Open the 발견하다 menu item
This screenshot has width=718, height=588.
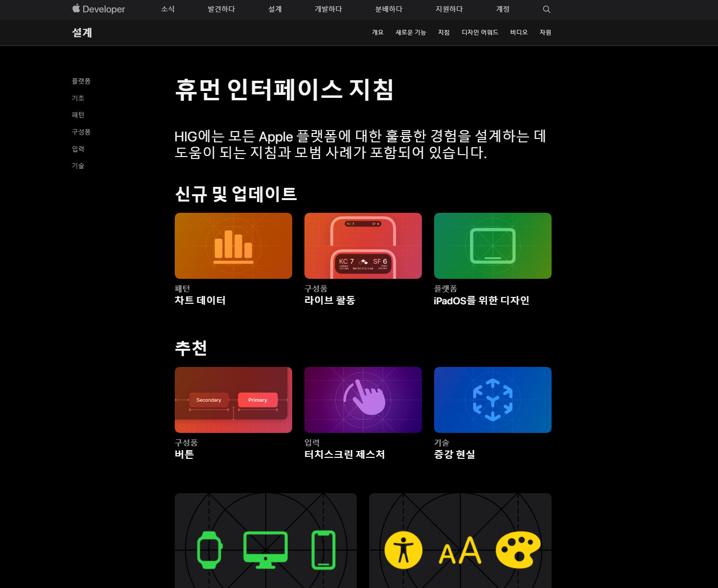(x=221, y=9)
